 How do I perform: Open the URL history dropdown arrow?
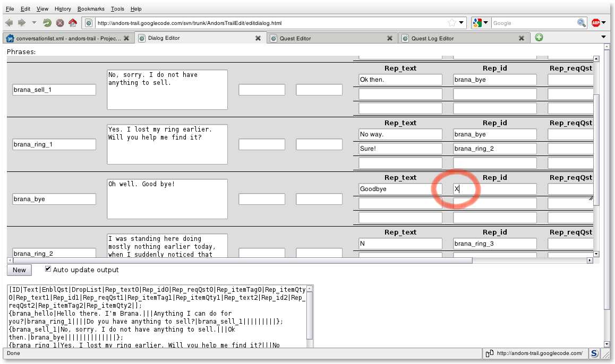(462, 23)
